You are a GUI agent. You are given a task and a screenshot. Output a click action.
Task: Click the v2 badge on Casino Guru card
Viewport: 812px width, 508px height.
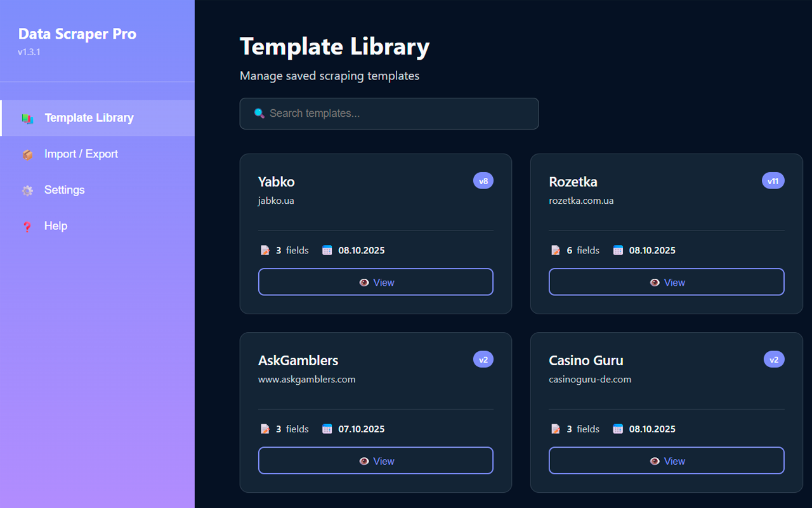[x=774, y=359]
